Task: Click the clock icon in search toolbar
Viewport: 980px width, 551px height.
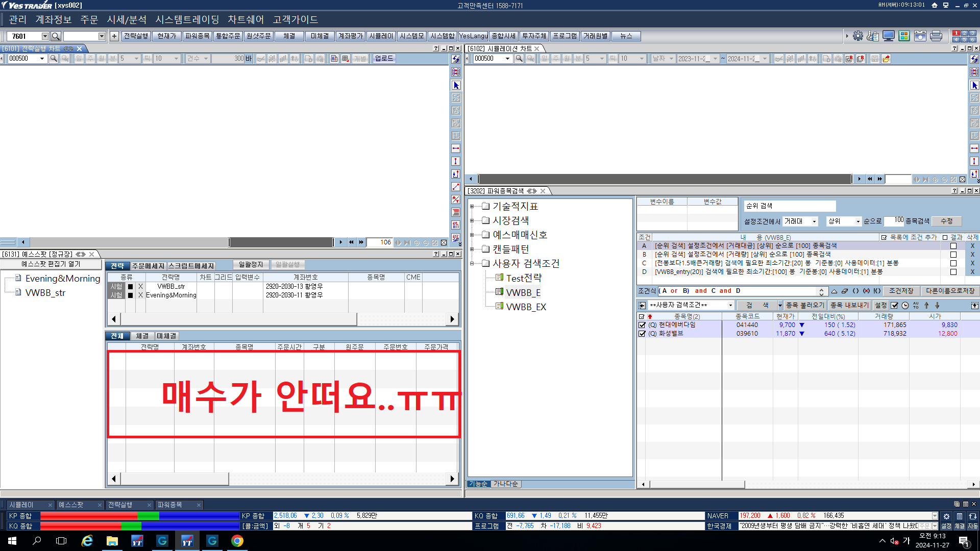Action: point(905,306)
